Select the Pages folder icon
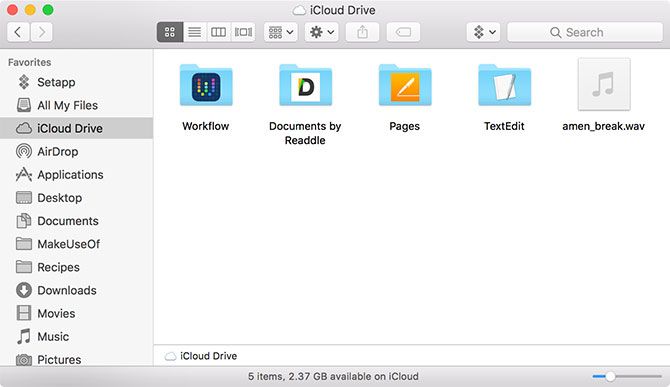 [405, 85]
